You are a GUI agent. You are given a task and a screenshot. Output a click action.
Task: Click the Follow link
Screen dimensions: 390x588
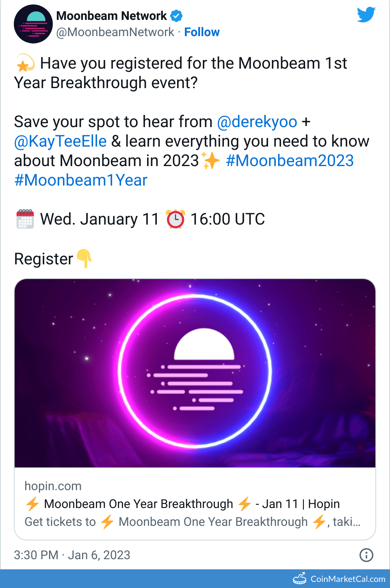(x=202, y=32)
